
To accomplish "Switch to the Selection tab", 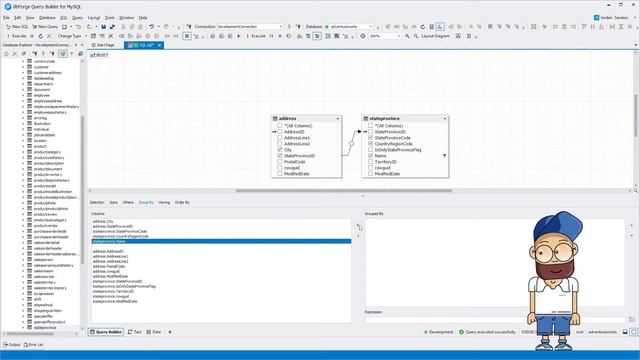I will tap(97, 202).
